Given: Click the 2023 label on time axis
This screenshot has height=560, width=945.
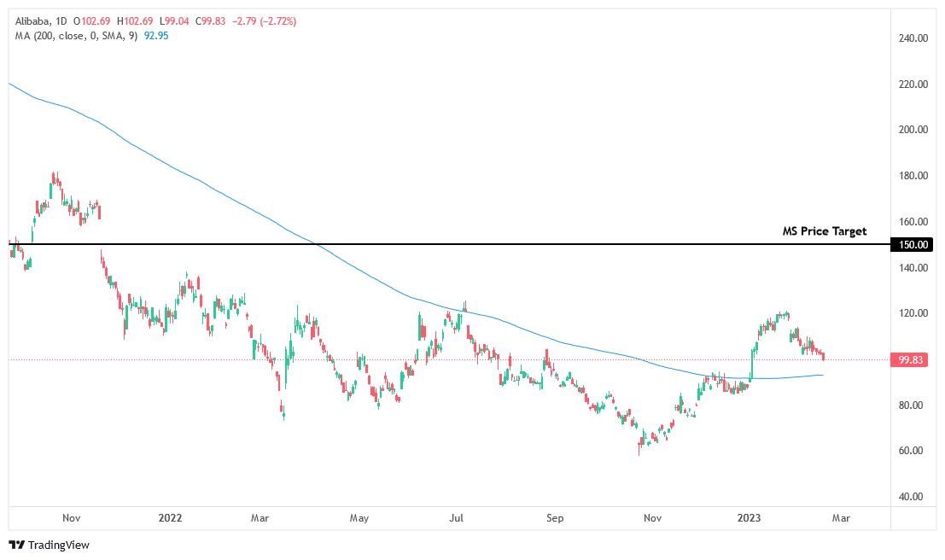Looking at the screenshot, I should 749,518.
